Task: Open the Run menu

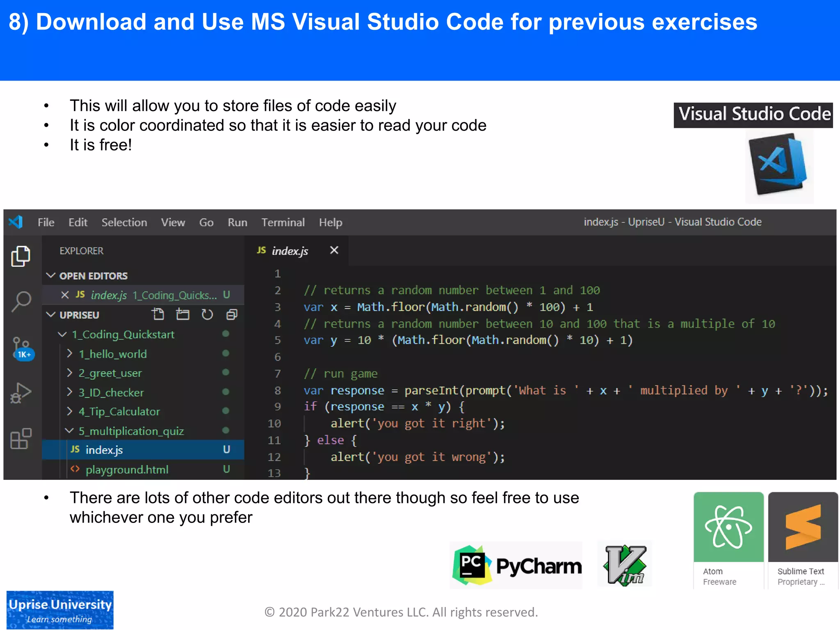Action: (x=237, y=222)
